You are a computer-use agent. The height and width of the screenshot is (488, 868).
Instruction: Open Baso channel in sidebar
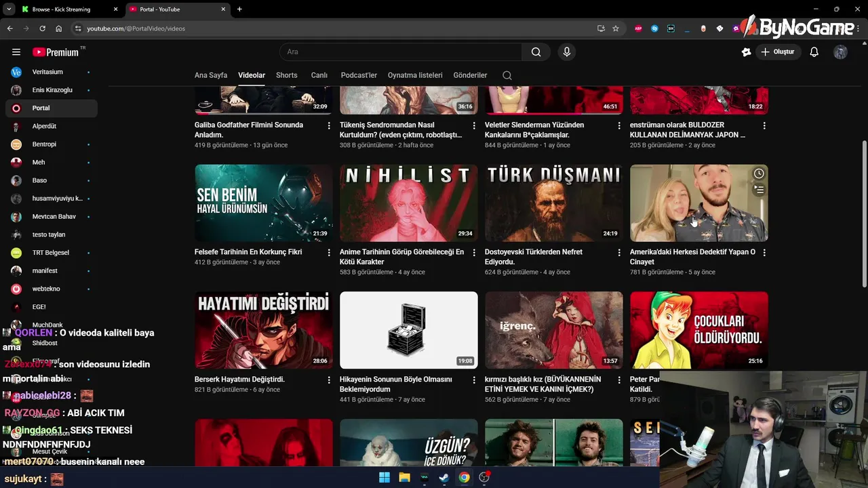(x=52, y=180)
